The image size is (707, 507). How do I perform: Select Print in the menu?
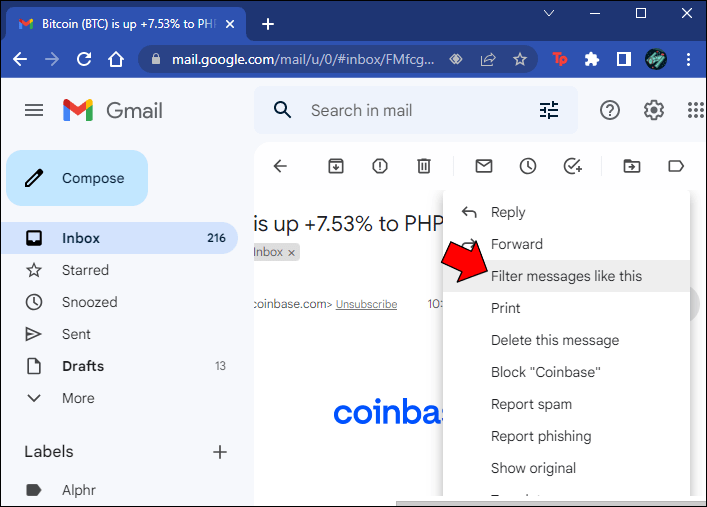(x=566, y=308)
